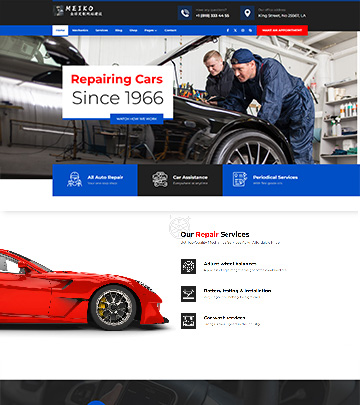Click the first repair service title
Viewport: 360px width, 405px height.
point(230,264)
